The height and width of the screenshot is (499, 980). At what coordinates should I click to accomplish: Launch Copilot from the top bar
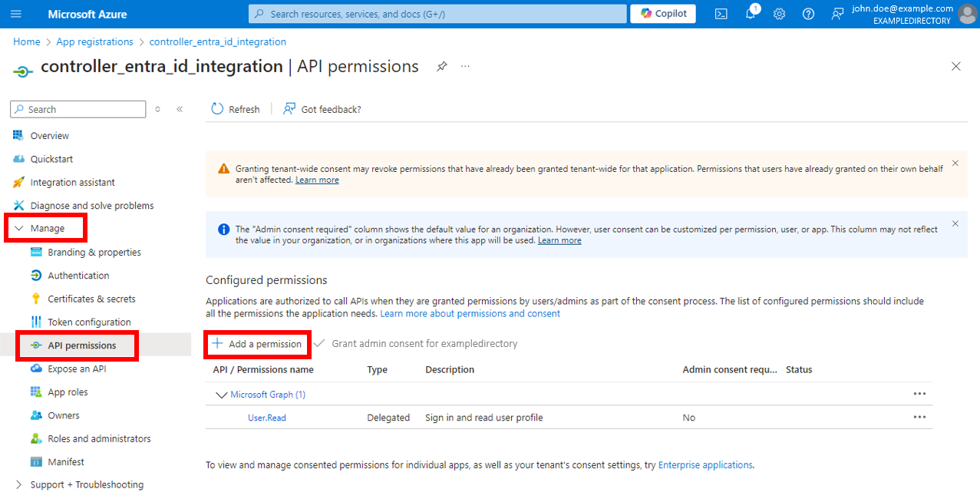(x=662, y=13)
